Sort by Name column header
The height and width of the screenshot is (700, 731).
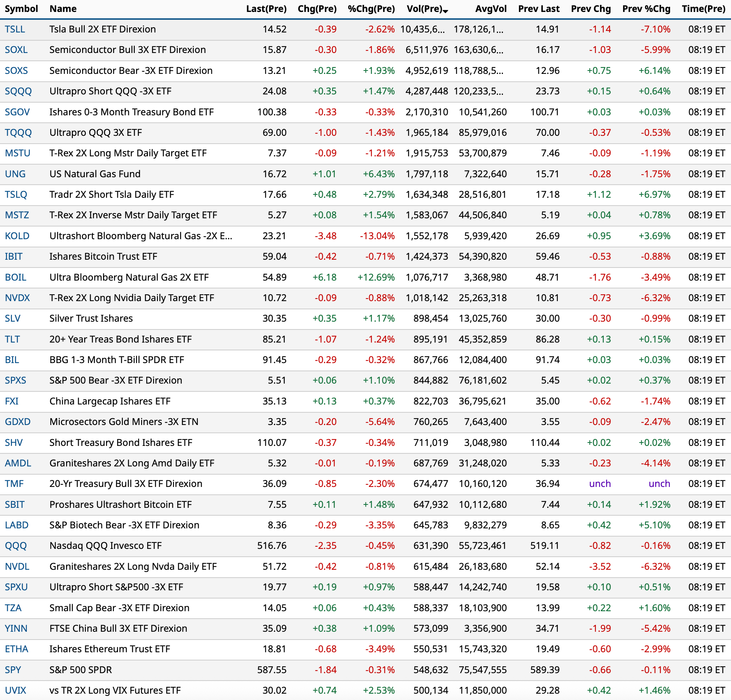coord(63,9)
